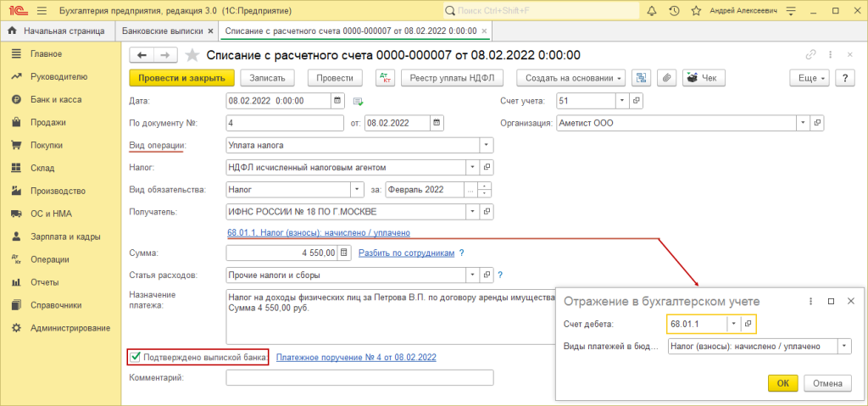
Task: Open the Счет дебета dropdown list
Action: pyautogui.click(x=732, y=324)
